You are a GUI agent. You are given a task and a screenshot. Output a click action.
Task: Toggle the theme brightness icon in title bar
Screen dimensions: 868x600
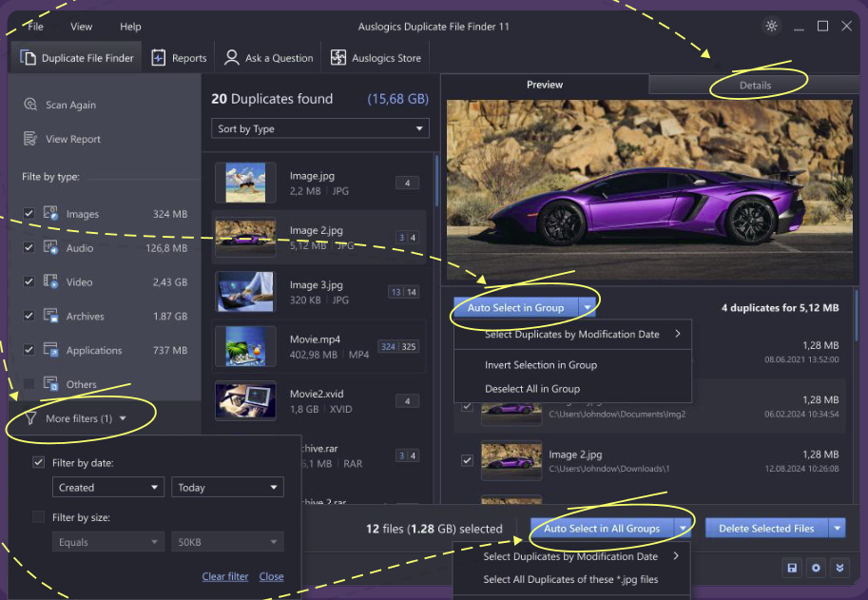tap(771, 27)
